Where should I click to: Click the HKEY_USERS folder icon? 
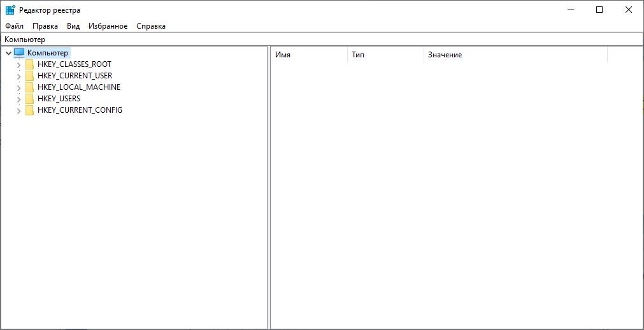[x=29, y=99]
